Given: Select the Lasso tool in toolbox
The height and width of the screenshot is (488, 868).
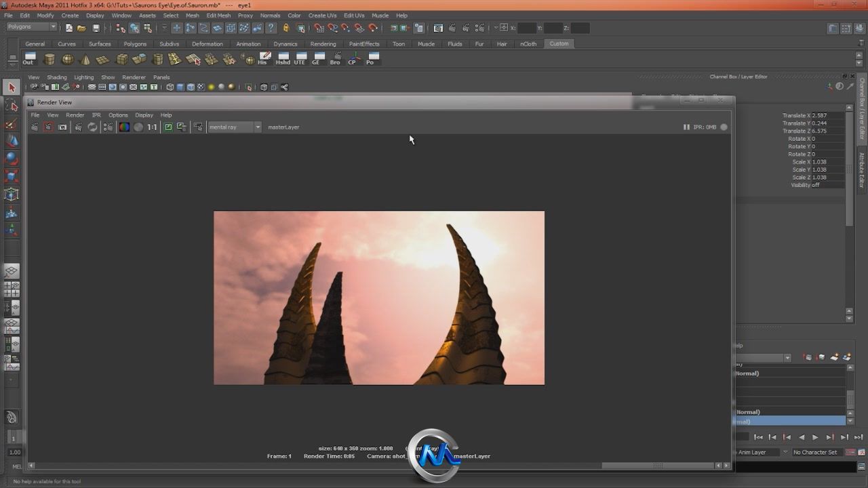Looking at the screenshot, I should click(12, 106).
